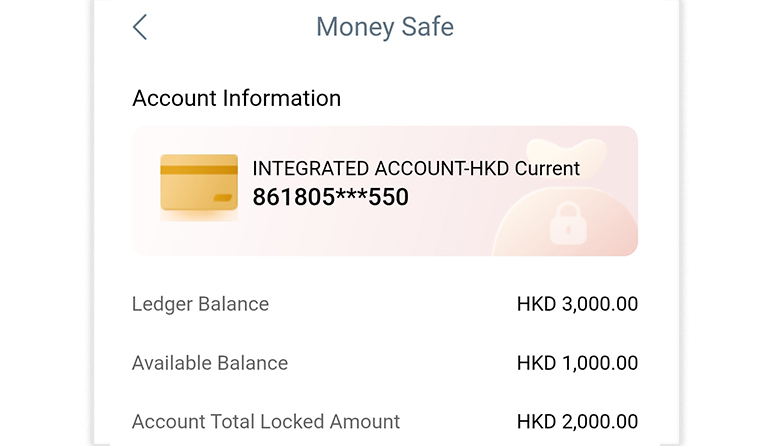Tap the masked asterisks in the account number

(x=341, y=197)
